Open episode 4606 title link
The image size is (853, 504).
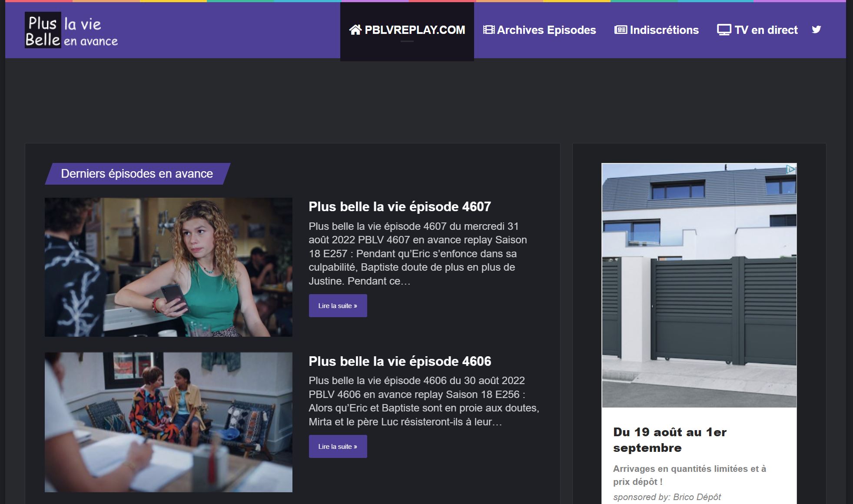(399, 361)
